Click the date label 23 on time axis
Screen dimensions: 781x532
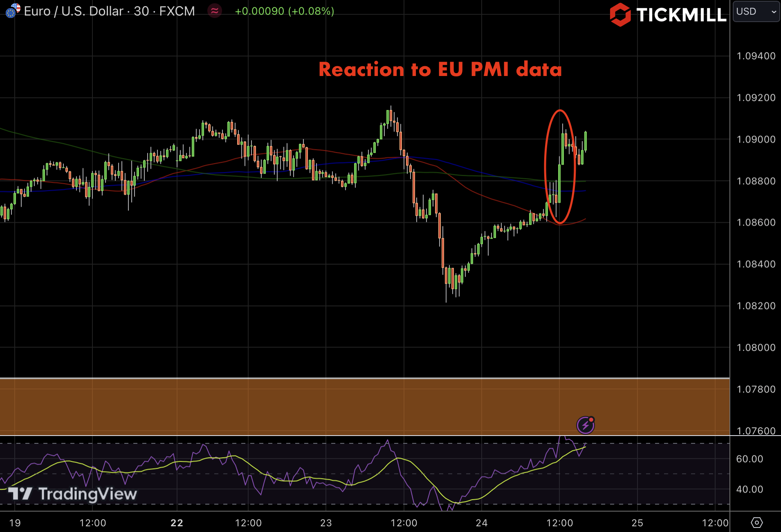pyautogui.click(x=326, y=523)
